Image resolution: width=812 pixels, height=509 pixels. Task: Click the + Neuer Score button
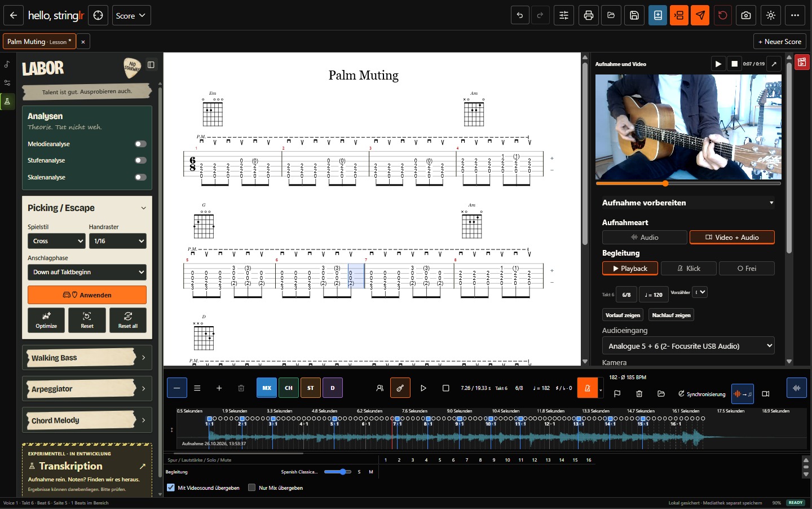(x=779, y=41)
